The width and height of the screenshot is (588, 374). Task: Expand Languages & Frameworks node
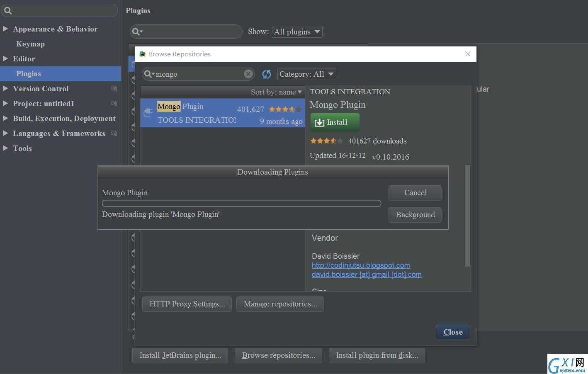pyautogui.click(x=6, y=133)
